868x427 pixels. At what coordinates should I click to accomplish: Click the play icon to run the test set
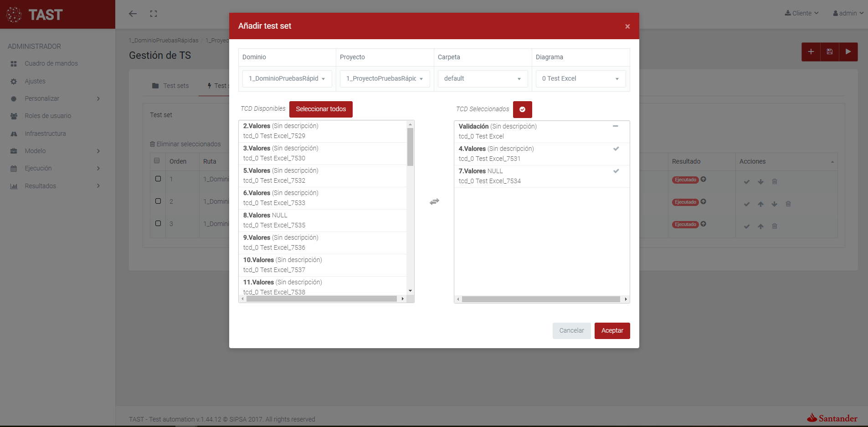[848, 52]
